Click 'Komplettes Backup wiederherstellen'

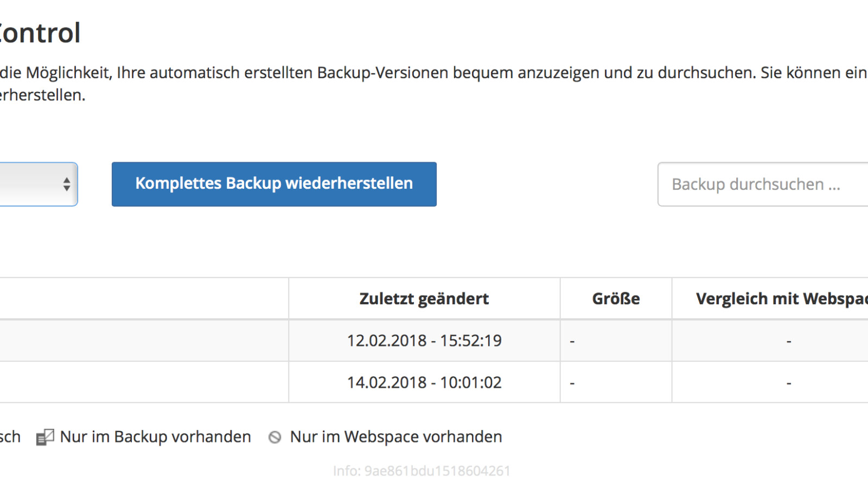point(274,184)
